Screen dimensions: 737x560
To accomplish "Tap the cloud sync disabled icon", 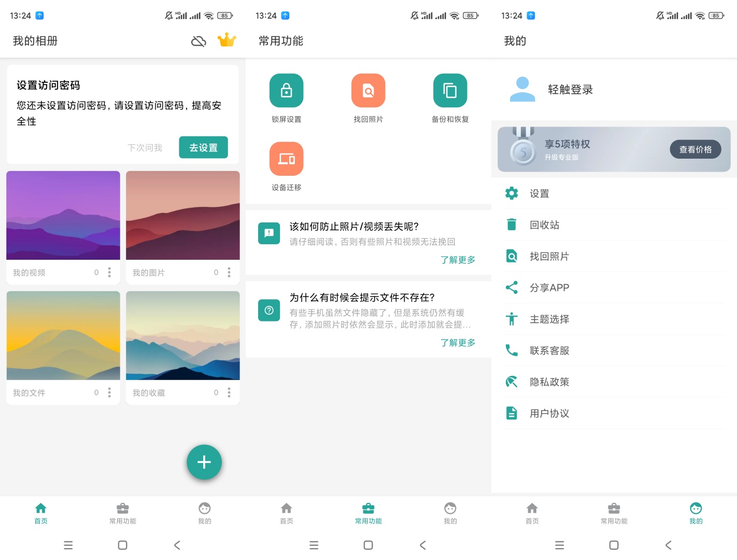I will pyautogui.click(x=199, y=41).
